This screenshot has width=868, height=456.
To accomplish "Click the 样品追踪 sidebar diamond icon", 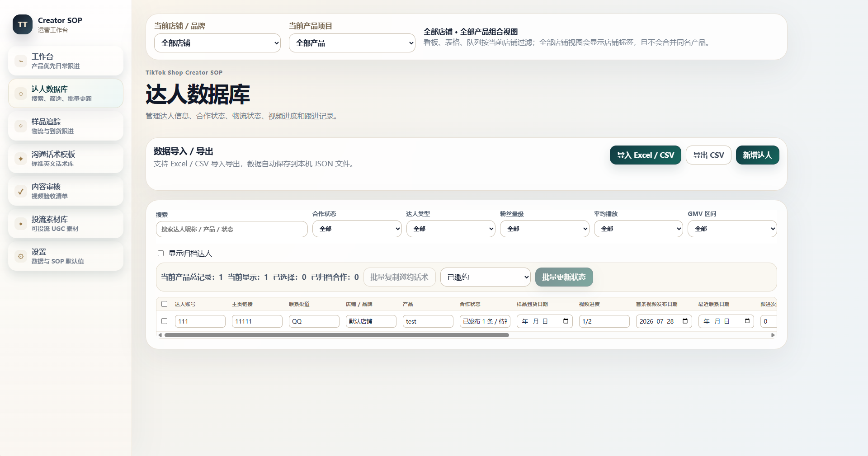I will tap(21, 126).
